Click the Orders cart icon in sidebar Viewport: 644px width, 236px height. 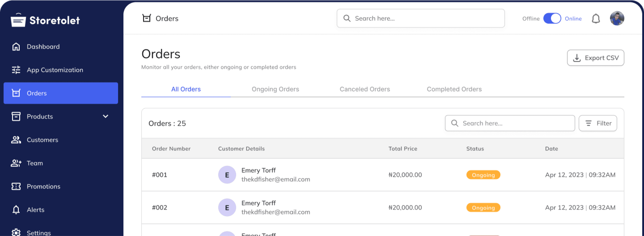pos(16,93)
